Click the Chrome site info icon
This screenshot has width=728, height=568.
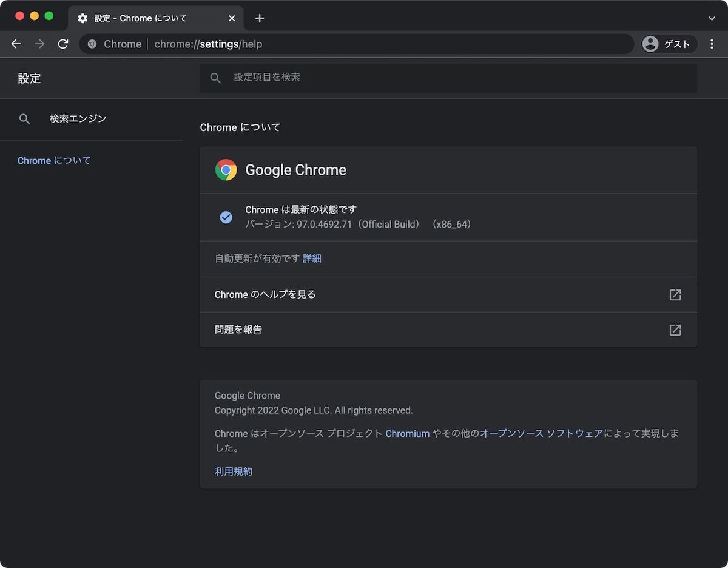92,44
